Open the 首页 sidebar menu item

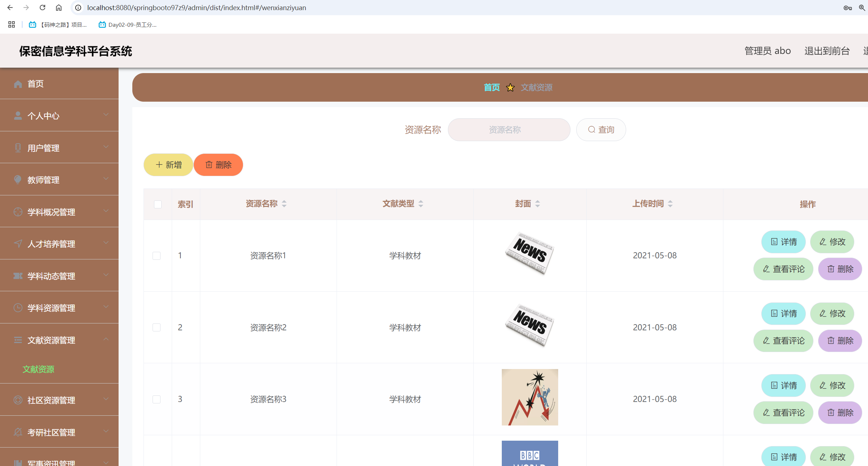35,84
